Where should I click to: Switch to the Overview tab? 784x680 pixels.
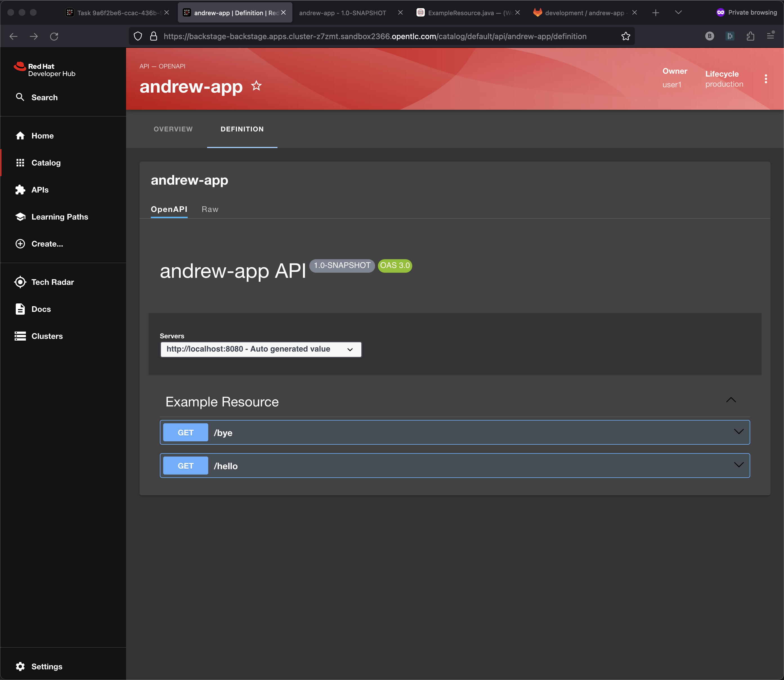(x=173, y=129)
